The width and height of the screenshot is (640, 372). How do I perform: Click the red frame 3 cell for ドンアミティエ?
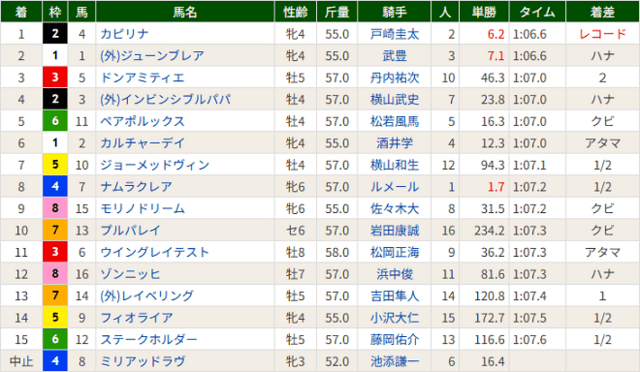tap(55, 77)
